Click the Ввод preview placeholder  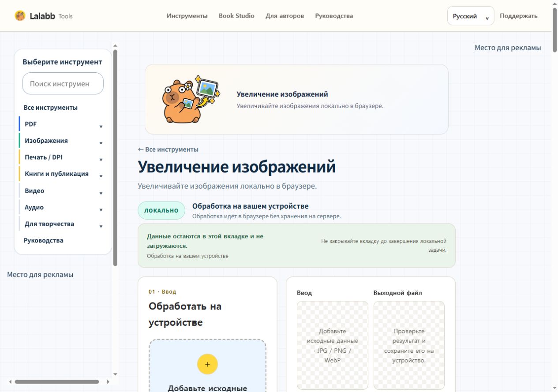[332, 345]
